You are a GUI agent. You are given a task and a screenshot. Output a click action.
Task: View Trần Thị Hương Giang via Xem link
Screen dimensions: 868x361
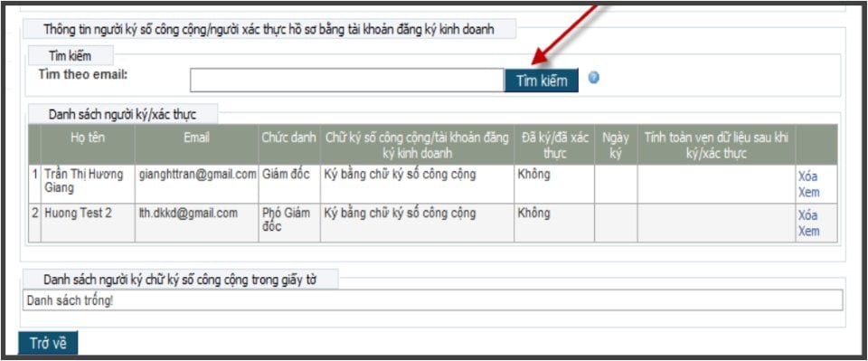pyautogui.click(x=808, y=193)
